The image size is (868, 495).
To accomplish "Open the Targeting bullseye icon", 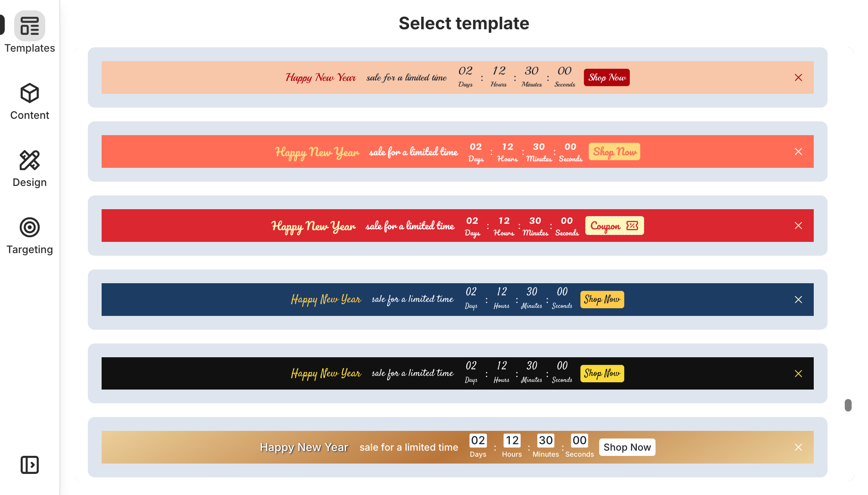I will (30, 227).
